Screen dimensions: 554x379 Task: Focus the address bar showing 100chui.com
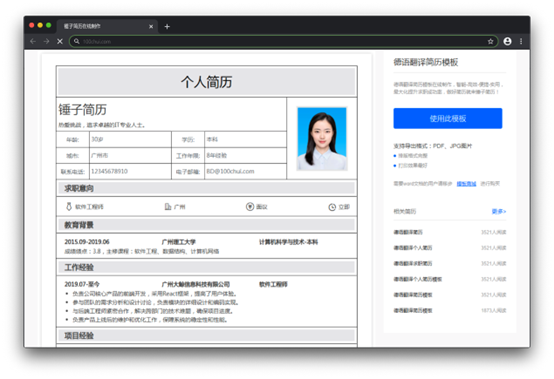tap(283, 41)
